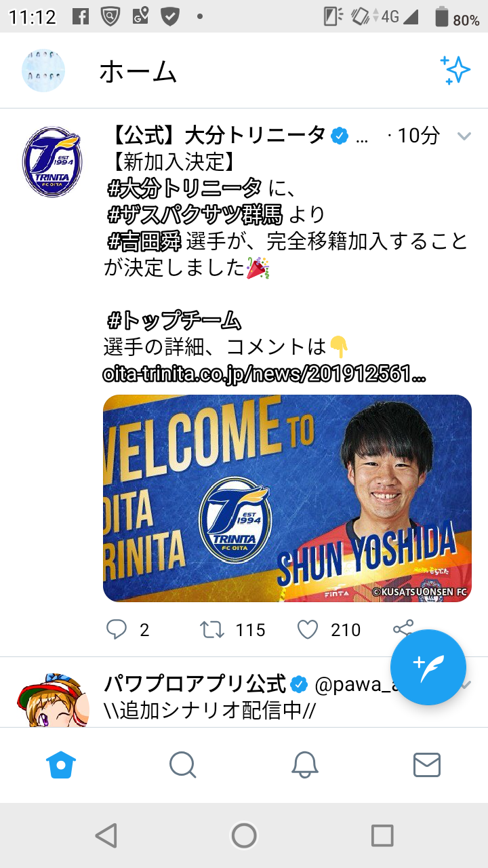Tap the sparkle latest-tweets icon

click(x=455, y=71)
